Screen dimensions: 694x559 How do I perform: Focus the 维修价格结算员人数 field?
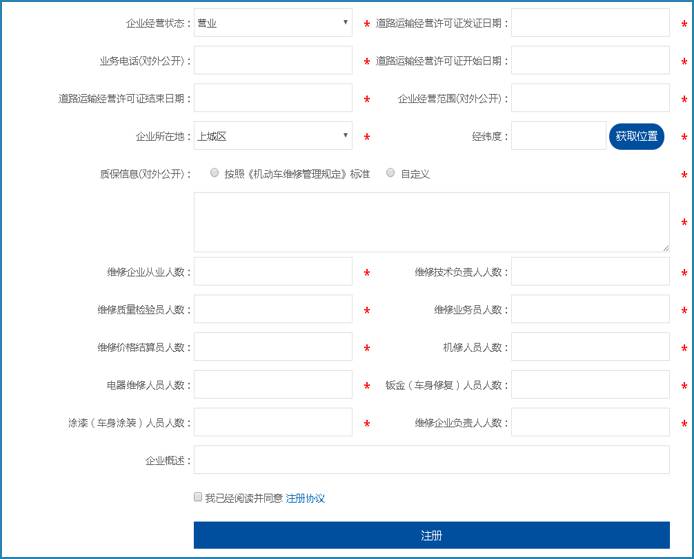point(273,347)
